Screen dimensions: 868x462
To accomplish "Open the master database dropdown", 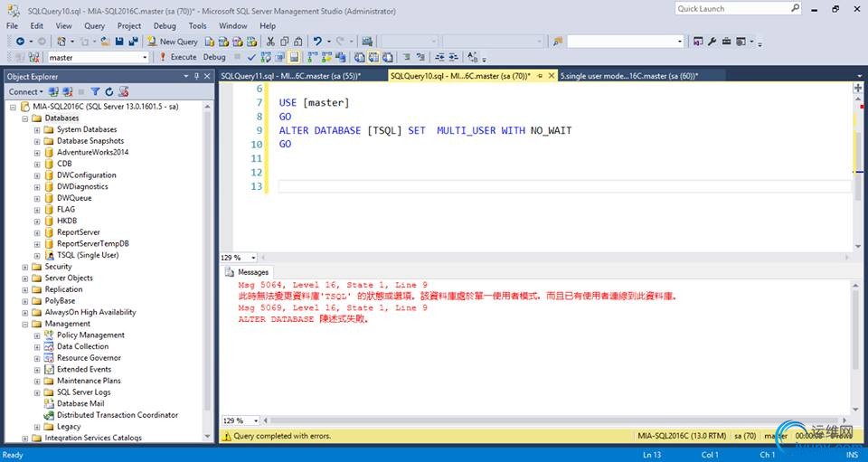I will [145, 58].
